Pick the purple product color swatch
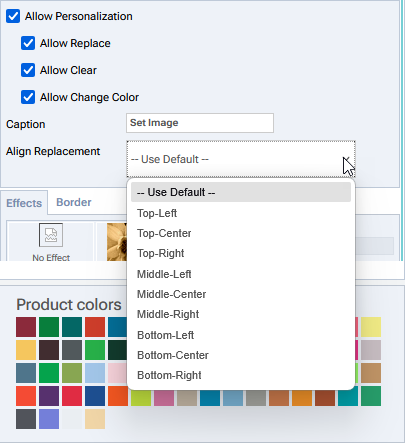 tap(49, 396)
